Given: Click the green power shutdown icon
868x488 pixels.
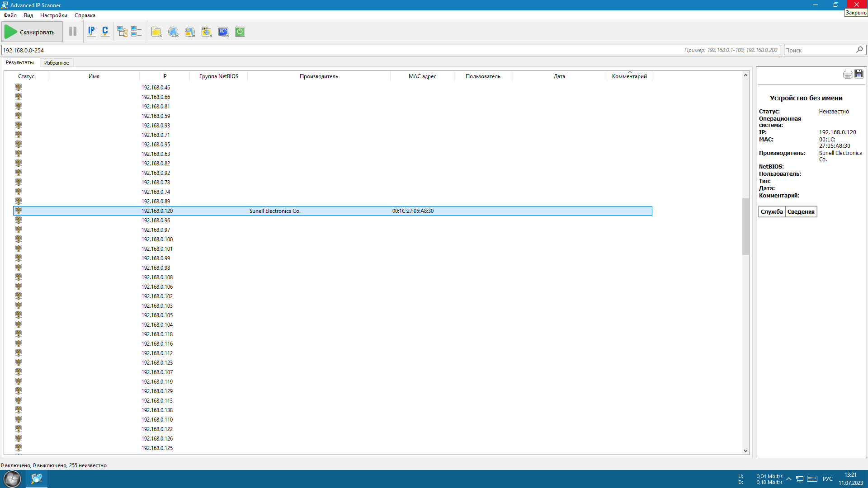Looking at the screenshot, I should (x=240, y=32).
